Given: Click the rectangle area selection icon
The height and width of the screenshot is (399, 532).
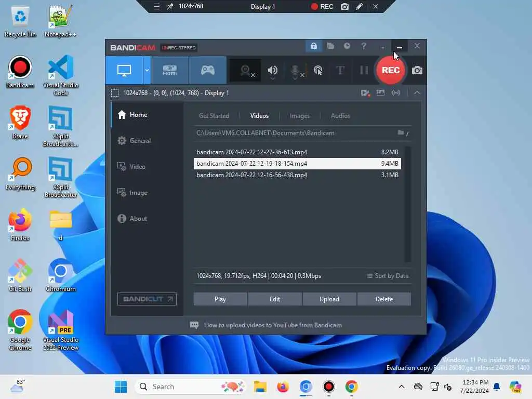Looking at the screenshot, I should [x=115, y=93].
